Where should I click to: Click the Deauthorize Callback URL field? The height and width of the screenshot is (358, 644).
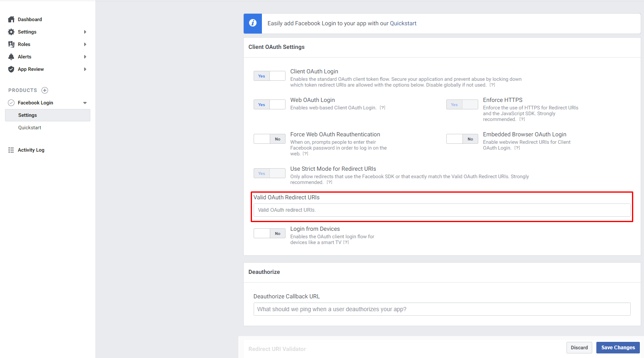[442, 309]
